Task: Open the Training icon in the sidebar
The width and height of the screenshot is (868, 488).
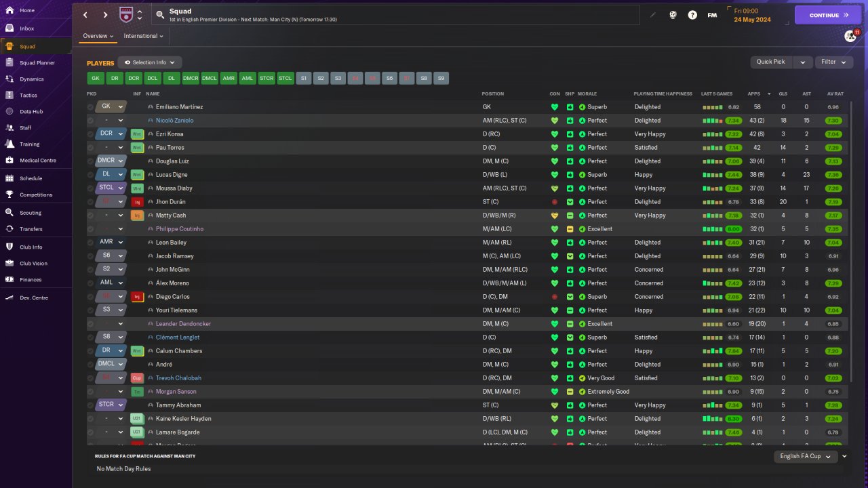Action: [x=9, y=144]
